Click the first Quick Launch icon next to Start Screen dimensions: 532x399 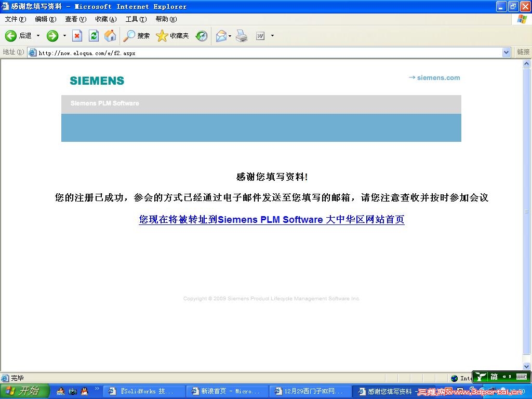click(x=60, y=391)
